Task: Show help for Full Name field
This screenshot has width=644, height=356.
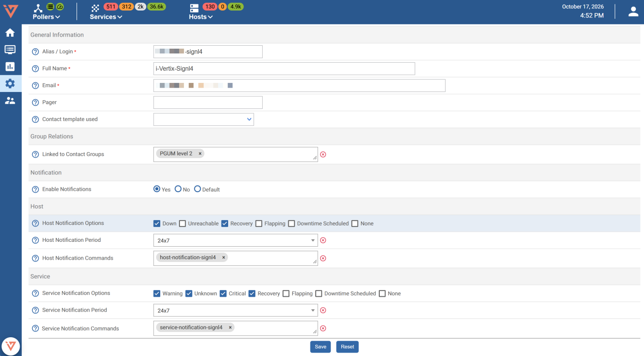Action: [x=35, y=68]
